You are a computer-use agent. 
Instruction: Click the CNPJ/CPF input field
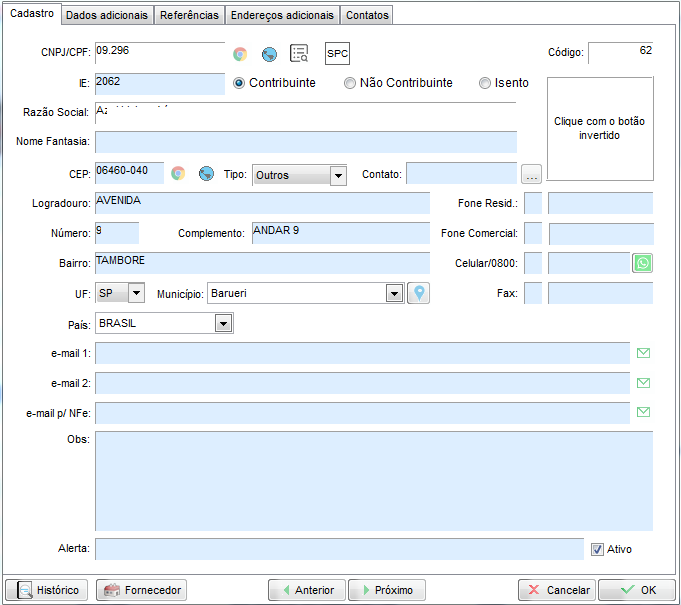[x=160, y=53]
